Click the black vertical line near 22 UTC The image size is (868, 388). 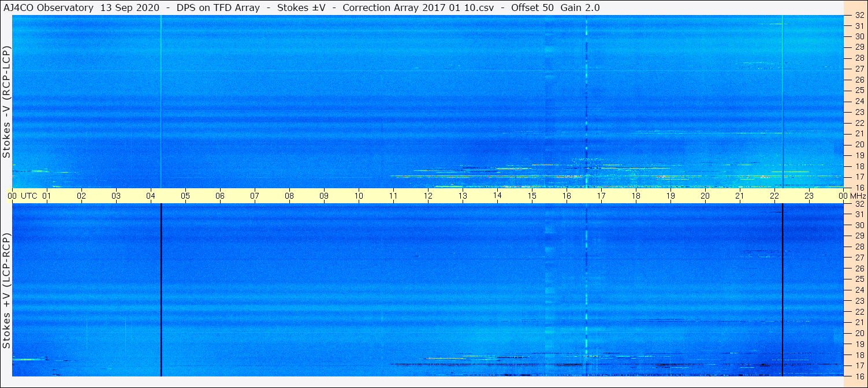tap(783, 289)
